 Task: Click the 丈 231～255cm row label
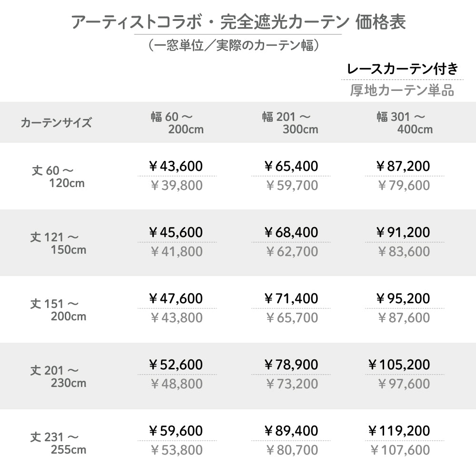[59, 442]
